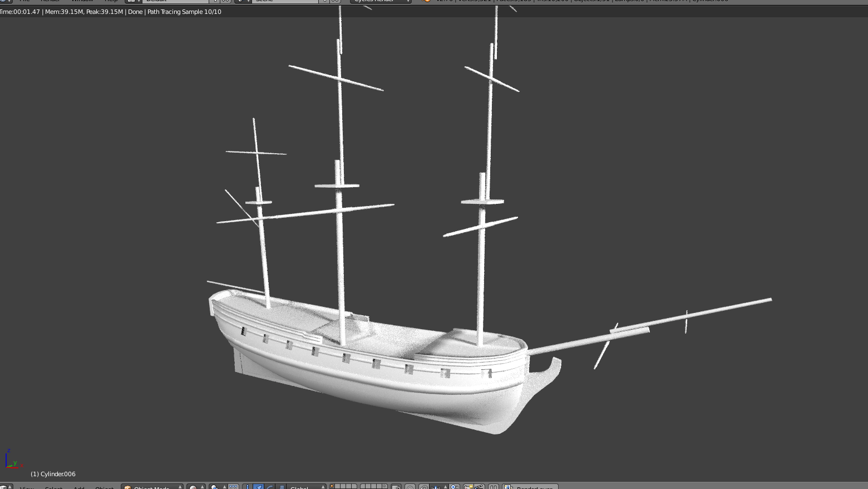Click the editor type selector icon

click(x=6, y=487)
